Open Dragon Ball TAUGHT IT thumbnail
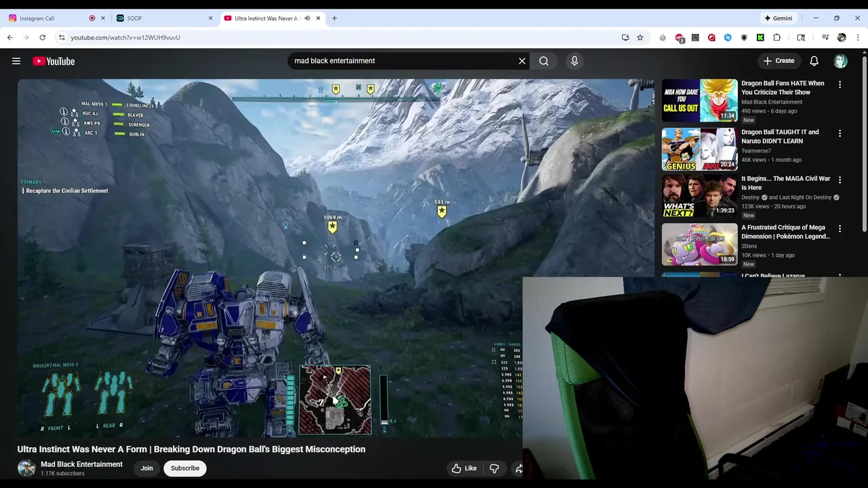This screenshot has width=868, height=488. tap(699, 149)
